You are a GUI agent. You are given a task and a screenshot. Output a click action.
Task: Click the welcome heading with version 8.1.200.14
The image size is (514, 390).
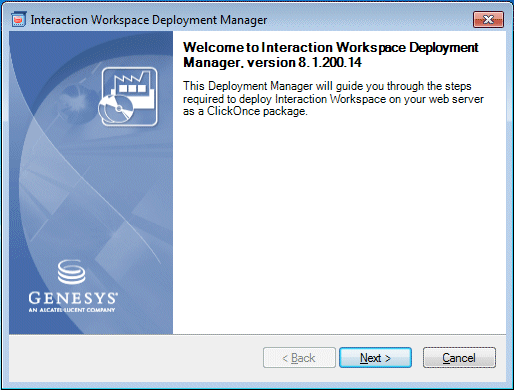[x=331, y=55]
